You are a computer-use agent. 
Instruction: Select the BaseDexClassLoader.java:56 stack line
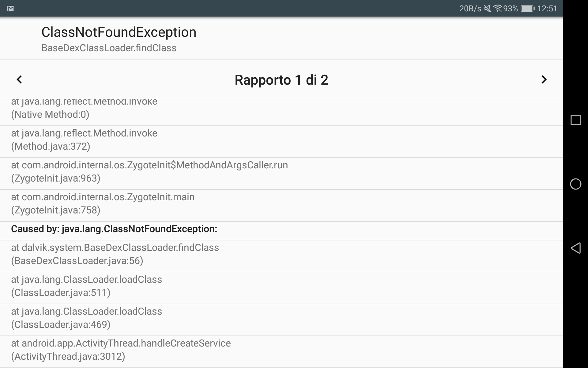click(115, 254)
